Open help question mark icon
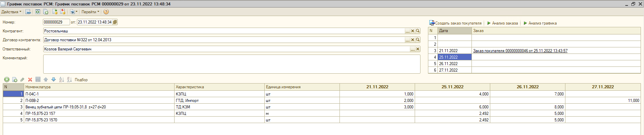 point(106,12)
